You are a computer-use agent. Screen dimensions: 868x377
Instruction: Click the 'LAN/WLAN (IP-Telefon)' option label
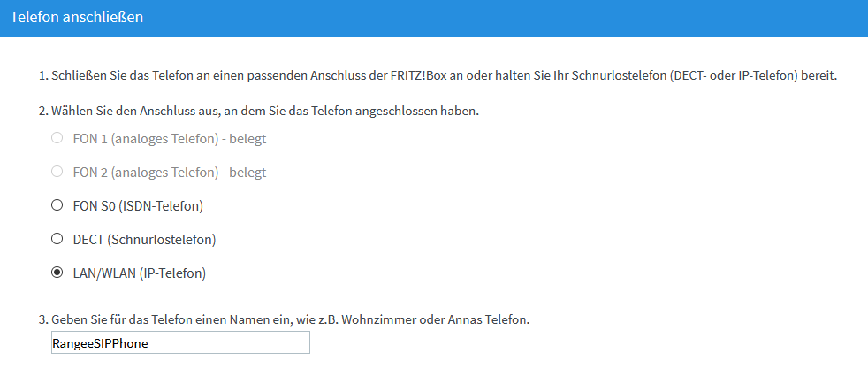141,273
